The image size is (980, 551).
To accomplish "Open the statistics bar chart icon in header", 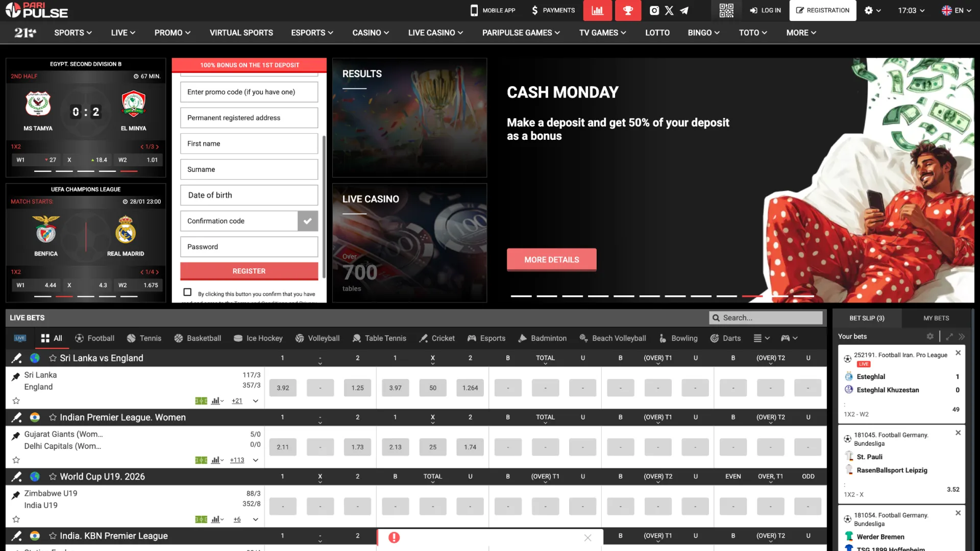I will click(x=597, y=10).
